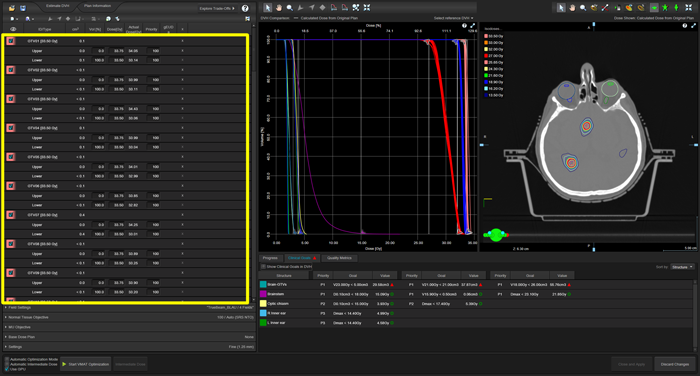Open the new objective dropdown in objectives toolbar
This screenshot has height=376, width=700.
tap(14, 19)
